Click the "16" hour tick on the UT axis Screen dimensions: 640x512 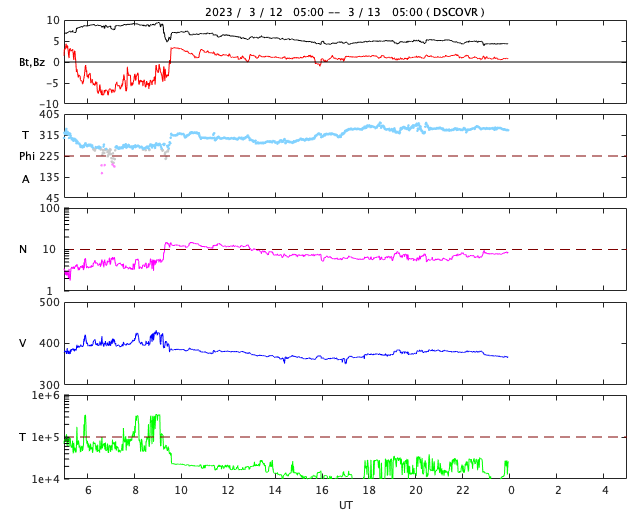coord(322,490)
